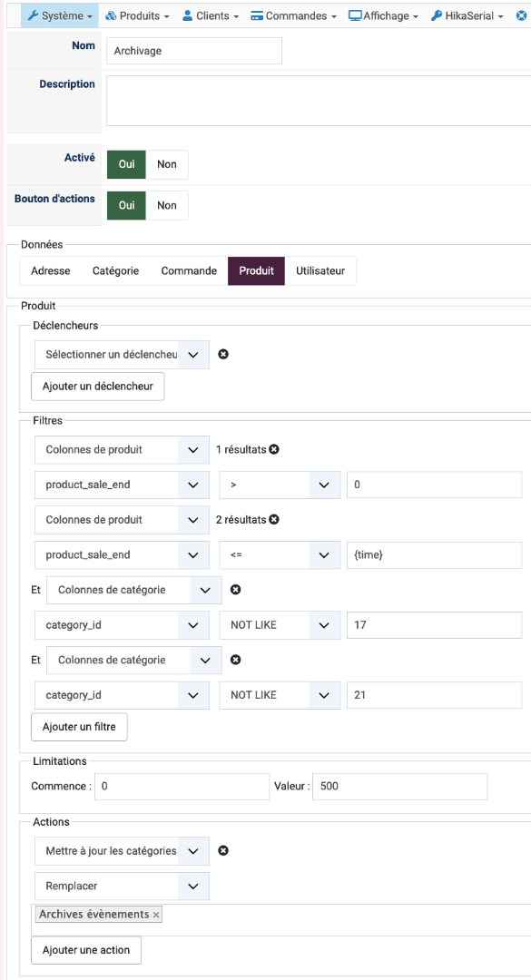Screen dimensions: 531x980
Task: Delete the 'Mettre à jour les catégories' action
Action: point(223,850)
